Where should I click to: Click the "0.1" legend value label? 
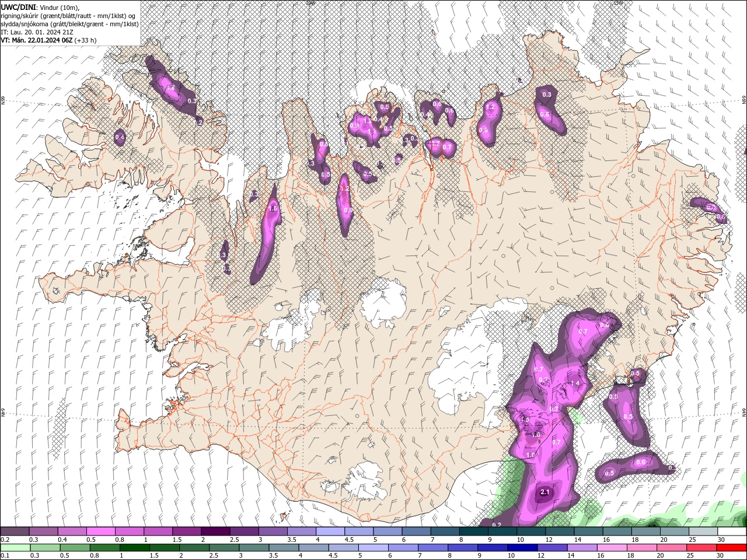pyautogui.click(x=5, y=556)
